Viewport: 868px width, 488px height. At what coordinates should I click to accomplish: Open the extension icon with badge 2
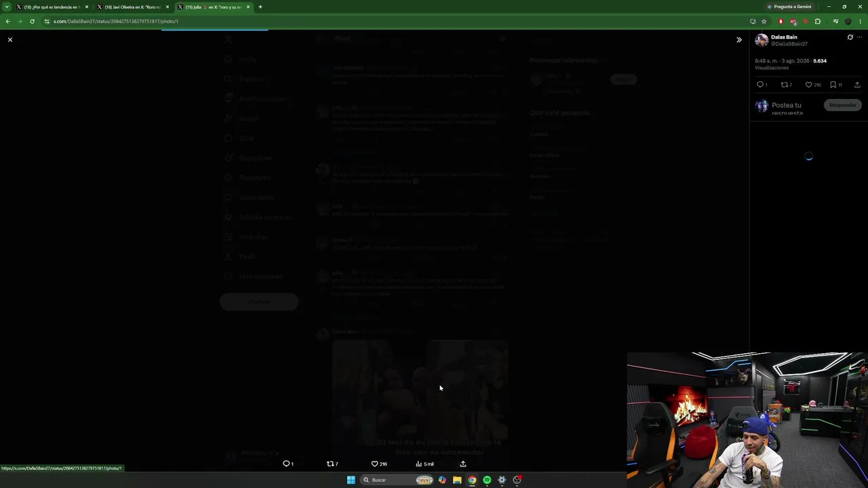(793, 21)
